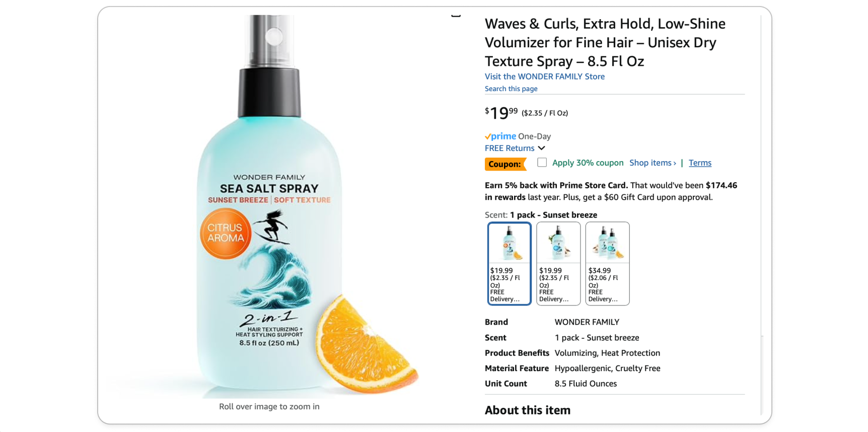Click the Apply 30% coupon label
Viewport: 868px width, 432px height.
pyautogui.click(x=588, y=163)
